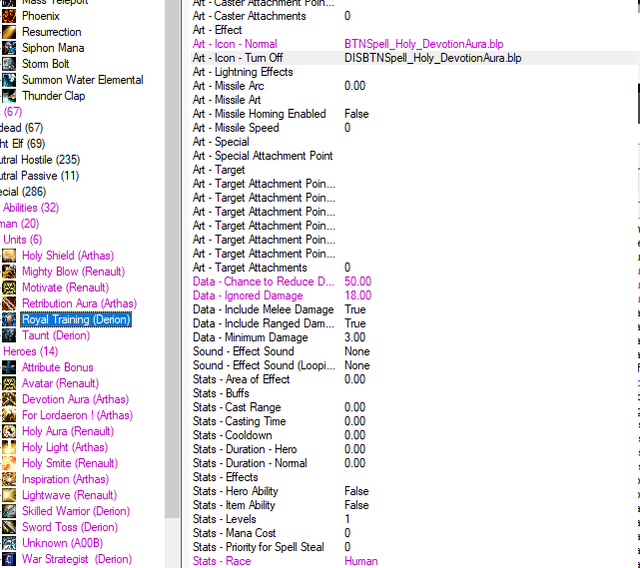
Task: Click the War Strategist (Derion) icon
Action: 9,559
